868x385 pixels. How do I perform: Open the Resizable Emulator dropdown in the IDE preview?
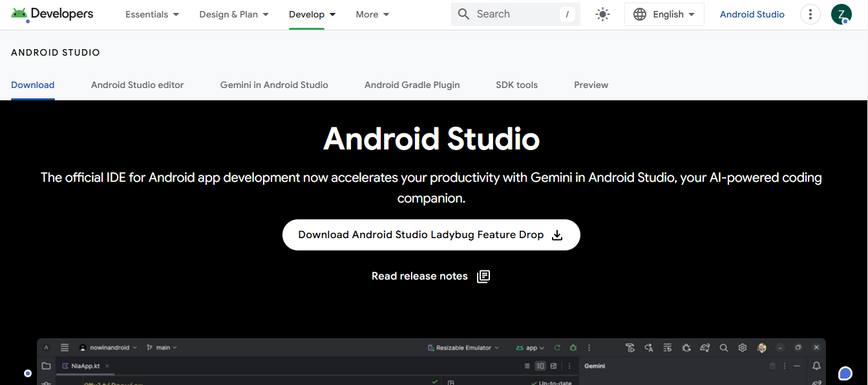[463, 347]
